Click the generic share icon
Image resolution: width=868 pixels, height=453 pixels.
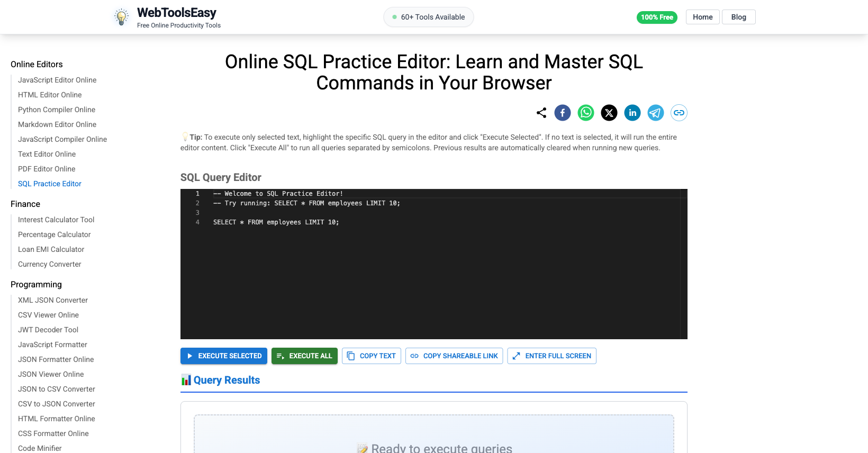[541, 113]
